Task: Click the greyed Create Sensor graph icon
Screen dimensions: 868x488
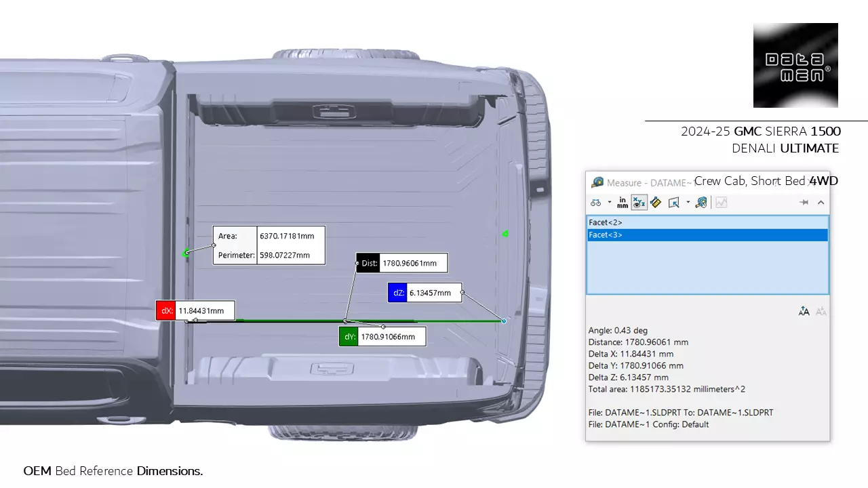Action: [721, 203]
